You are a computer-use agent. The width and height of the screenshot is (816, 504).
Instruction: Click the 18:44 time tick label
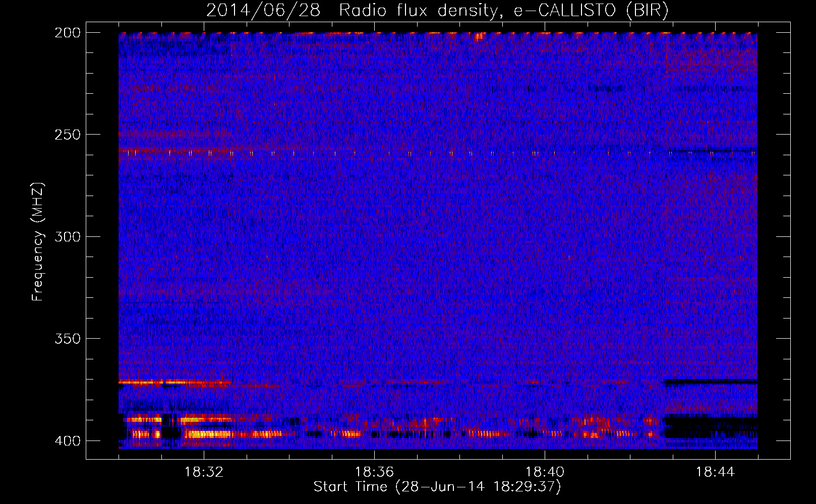click(x=715, y=472)
